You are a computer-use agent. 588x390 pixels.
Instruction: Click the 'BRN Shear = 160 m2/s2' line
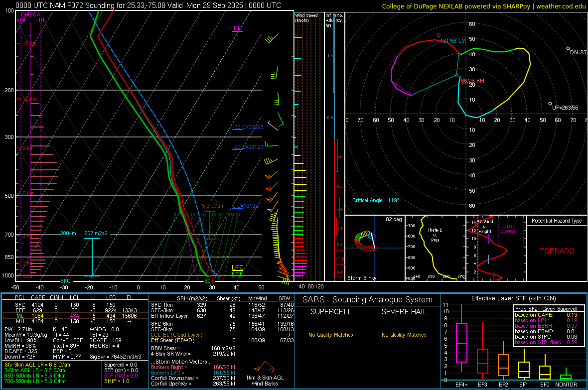(x=193, y=348)
